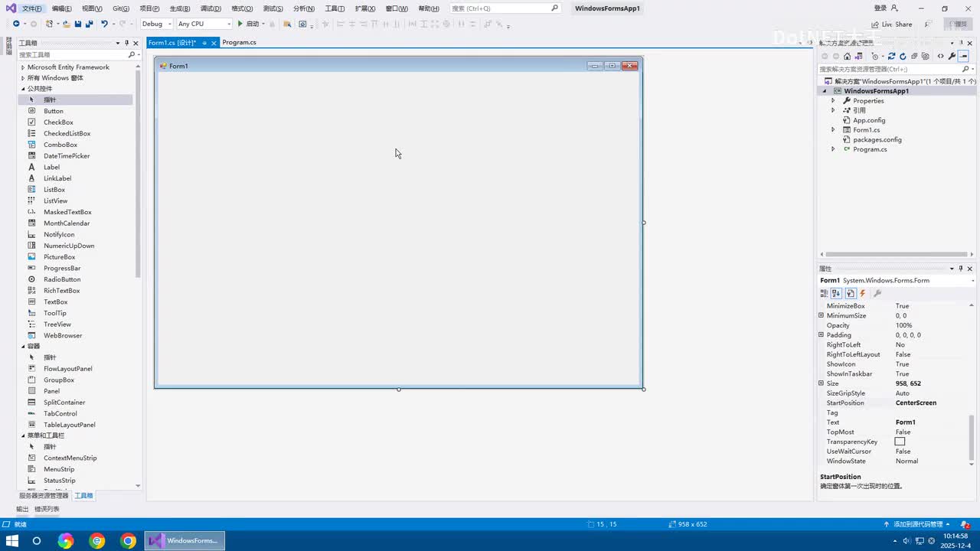The image size is (980, 551).
Task: Choose the ComboBox control in the toolbox
Action: click(x=60, y=145)
